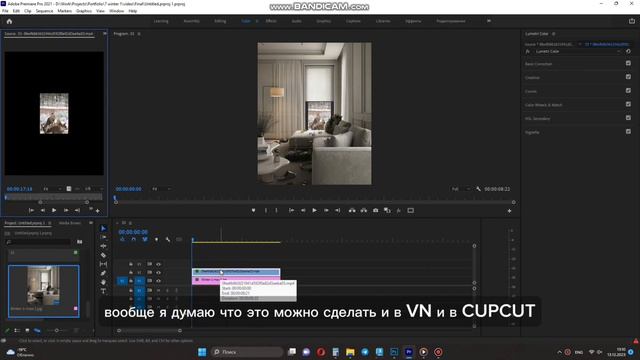Screen dimensions: 640x360
Task: Toggle the top video track eye visibility
Action: (158, 264)
